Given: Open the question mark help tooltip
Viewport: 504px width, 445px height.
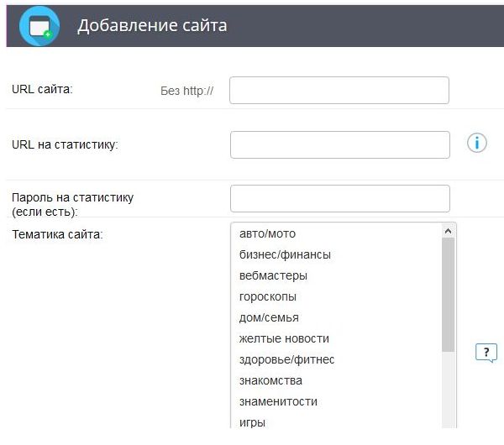Looking at the screenshot, I should coord(486,353).
